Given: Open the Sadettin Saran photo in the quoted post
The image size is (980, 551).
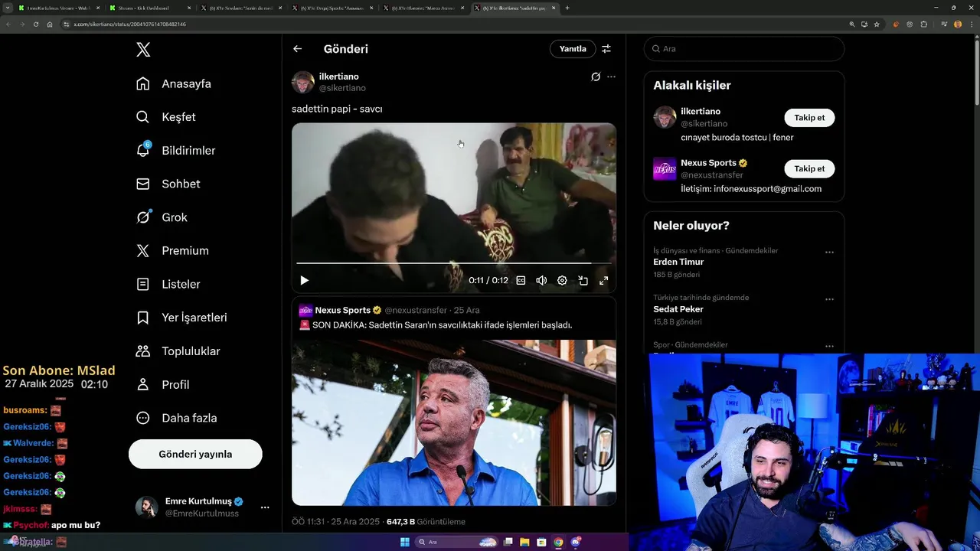Looking at the screenshot, I should tap(454, 422).
